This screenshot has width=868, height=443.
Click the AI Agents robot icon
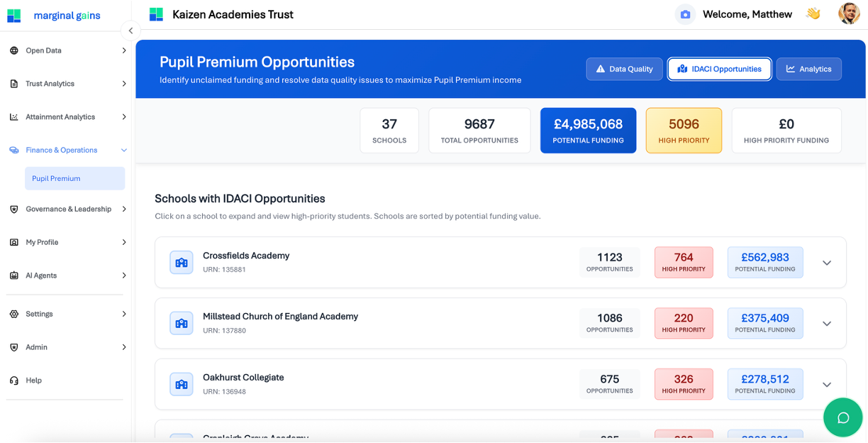tap(14, 275)
